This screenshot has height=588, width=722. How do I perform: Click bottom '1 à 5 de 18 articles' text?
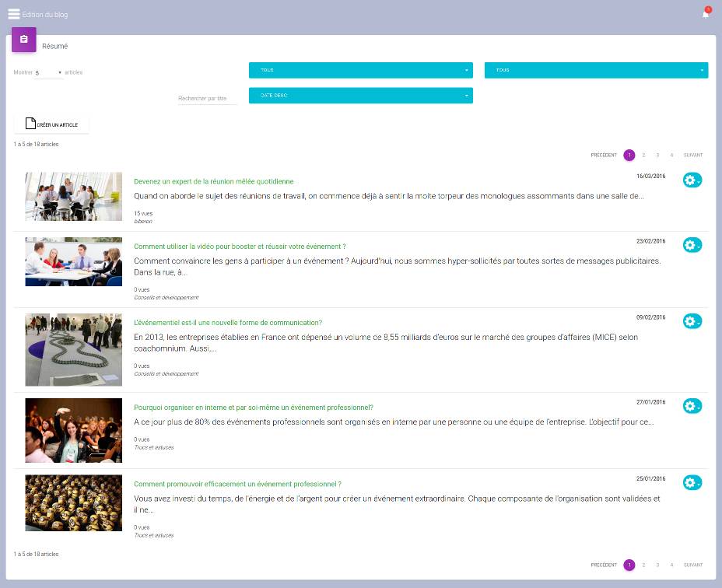click(x=36, y=554)
